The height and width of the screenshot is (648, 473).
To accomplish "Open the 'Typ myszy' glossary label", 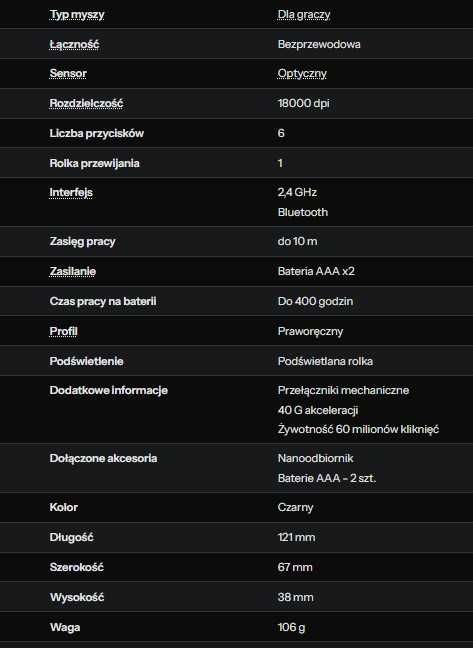I will [77, 14].
